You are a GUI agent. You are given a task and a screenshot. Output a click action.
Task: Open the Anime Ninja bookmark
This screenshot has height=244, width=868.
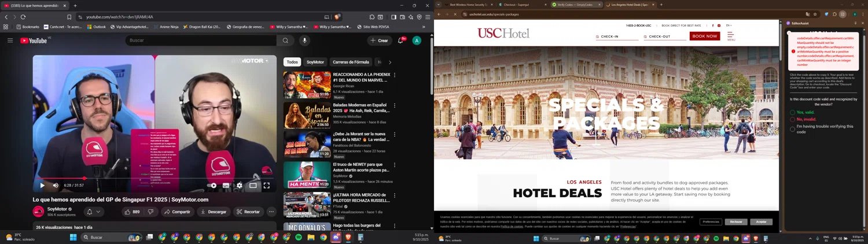coord(165,27)
